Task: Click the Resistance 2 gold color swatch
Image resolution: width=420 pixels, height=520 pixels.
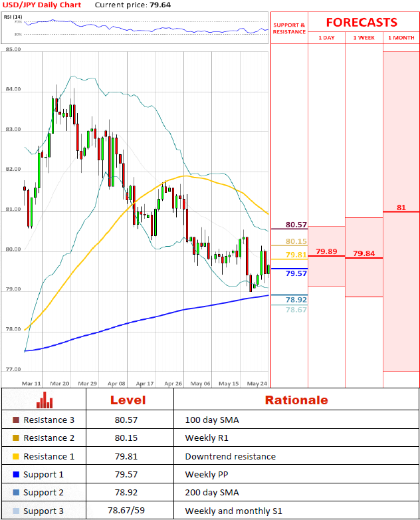Action: click(16, 438)
